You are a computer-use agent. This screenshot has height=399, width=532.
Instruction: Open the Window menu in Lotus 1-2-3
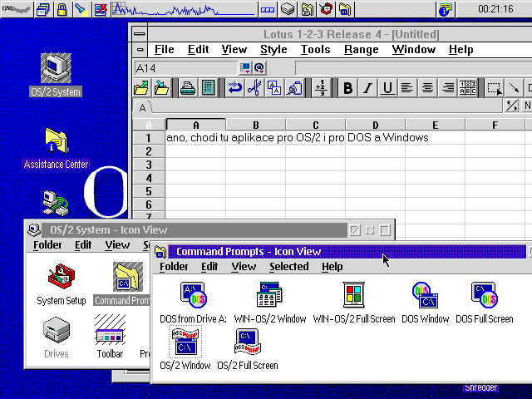414,50
